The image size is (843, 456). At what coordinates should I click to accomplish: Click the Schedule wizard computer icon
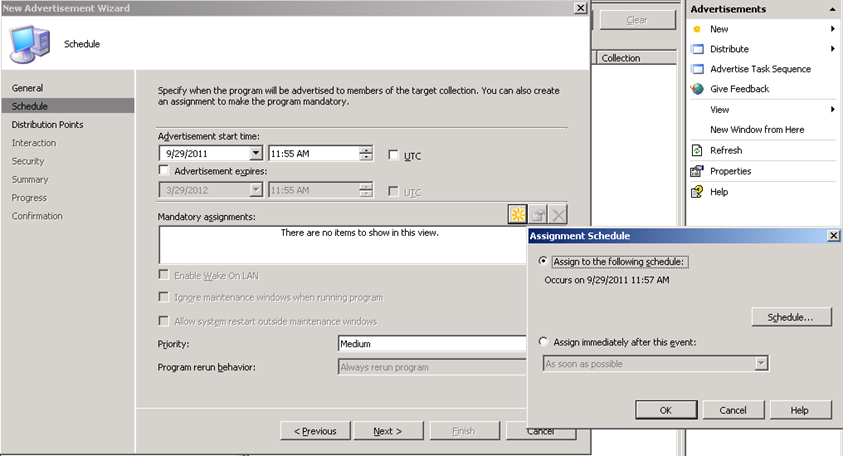[x=30, y=44]
